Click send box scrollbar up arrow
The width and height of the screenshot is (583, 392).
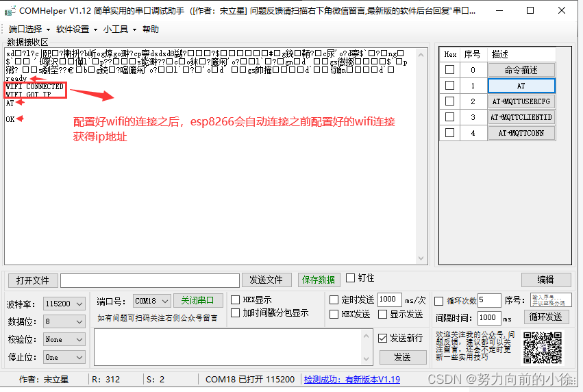coord(367,336)
